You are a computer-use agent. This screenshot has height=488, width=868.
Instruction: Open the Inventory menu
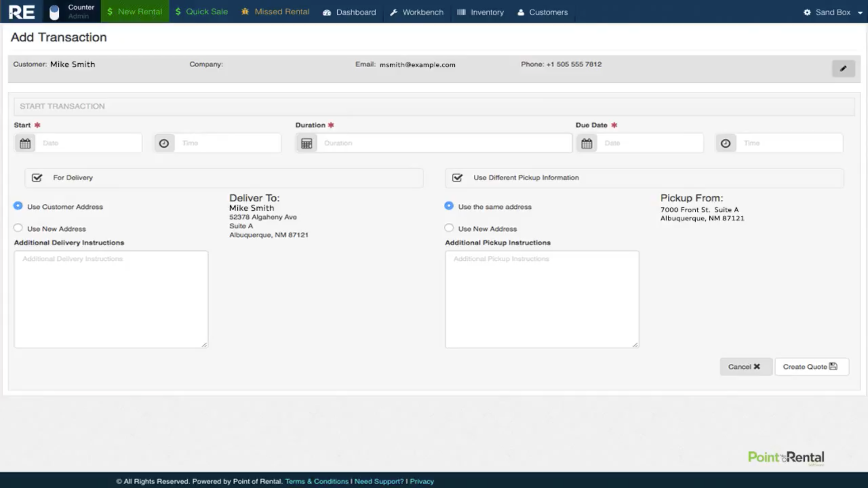[481, 12]
